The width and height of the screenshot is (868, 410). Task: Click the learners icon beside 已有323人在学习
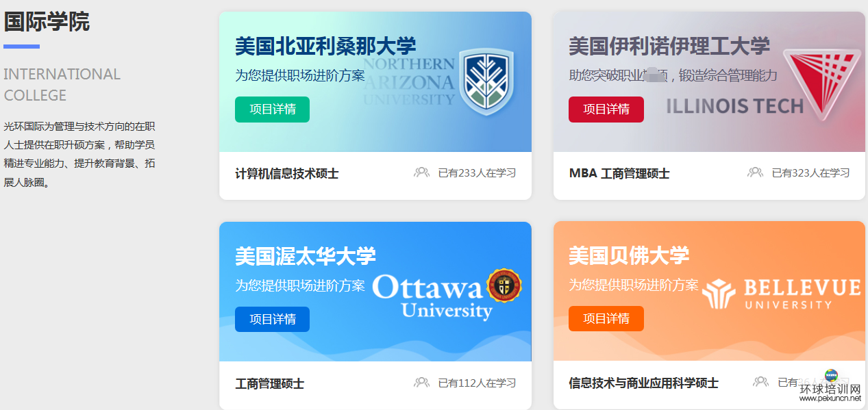(x=756, y=172)
